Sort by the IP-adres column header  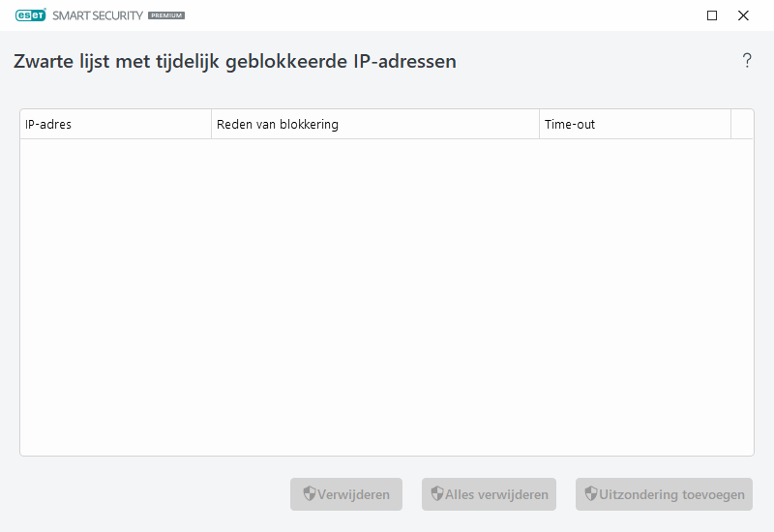point(115,125)
